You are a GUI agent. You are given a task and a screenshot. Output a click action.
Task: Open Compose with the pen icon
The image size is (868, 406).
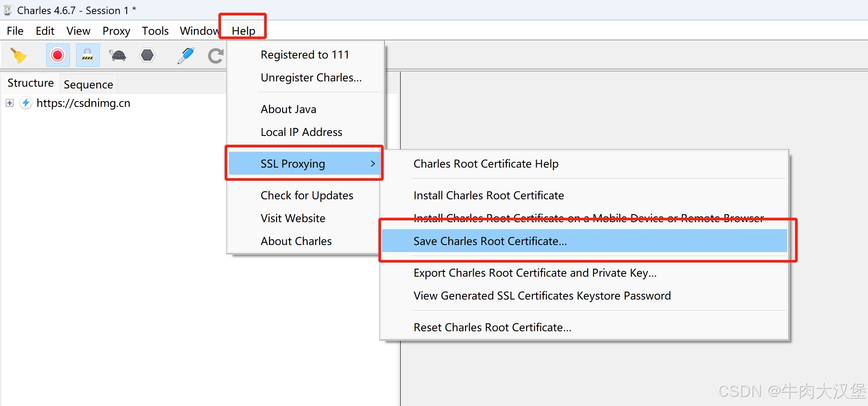point(186,55)
